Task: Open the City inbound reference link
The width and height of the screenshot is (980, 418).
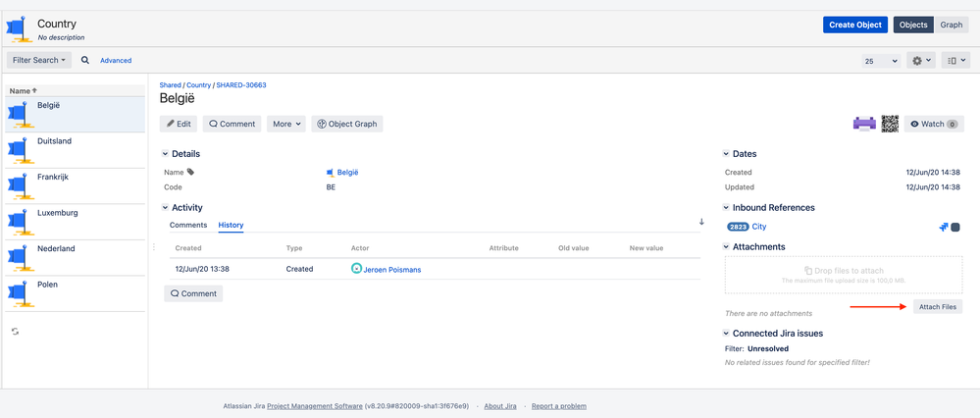Action: point(758,227)
